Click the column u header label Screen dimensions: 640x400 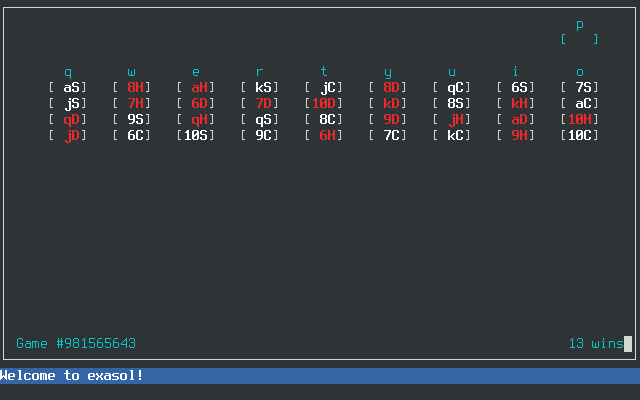[452, 72]
